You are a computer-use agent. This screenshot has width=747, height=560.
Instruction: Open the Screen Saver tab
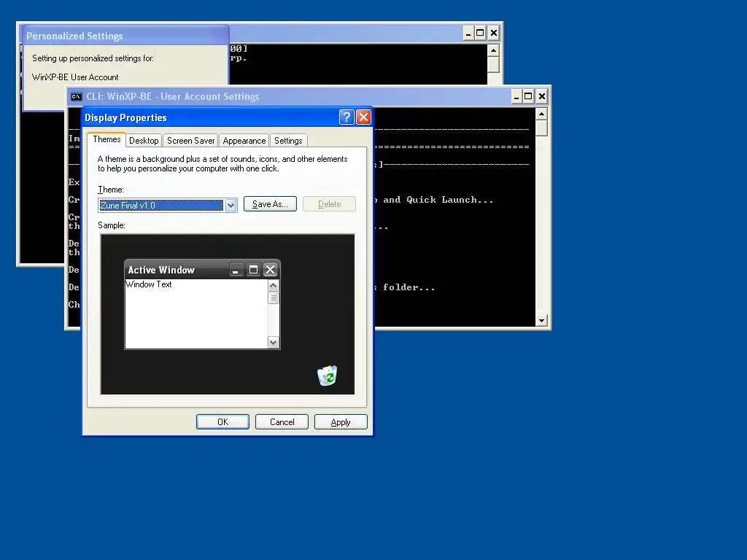pos(190,141)
